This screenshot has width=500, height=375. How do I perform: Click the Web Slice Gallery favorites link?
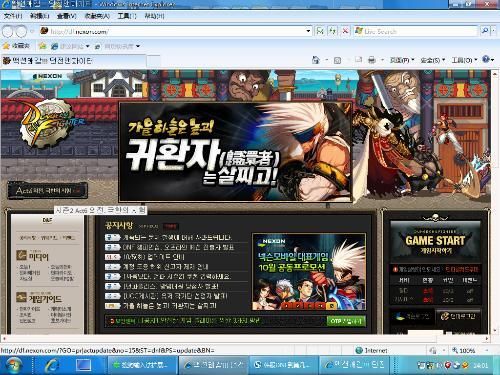click(x=117, y=46)
